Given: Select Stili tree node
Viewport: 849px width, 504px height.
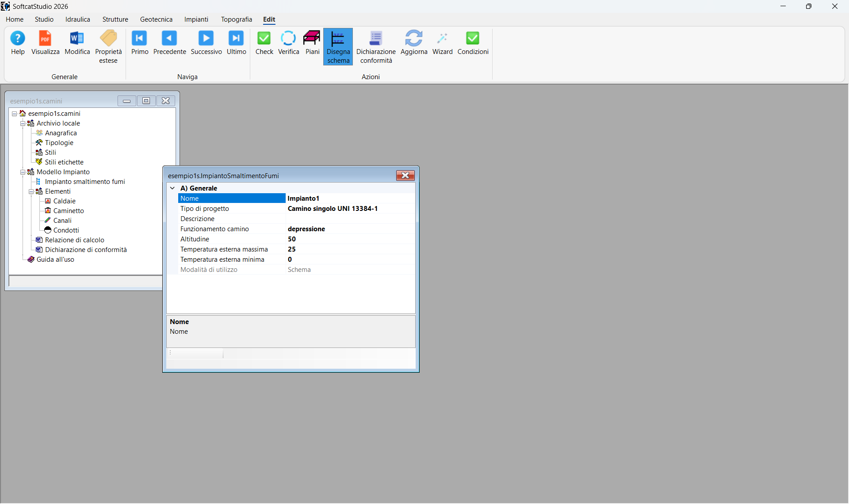Looking at the screenshot, I should tap(50, 153).
